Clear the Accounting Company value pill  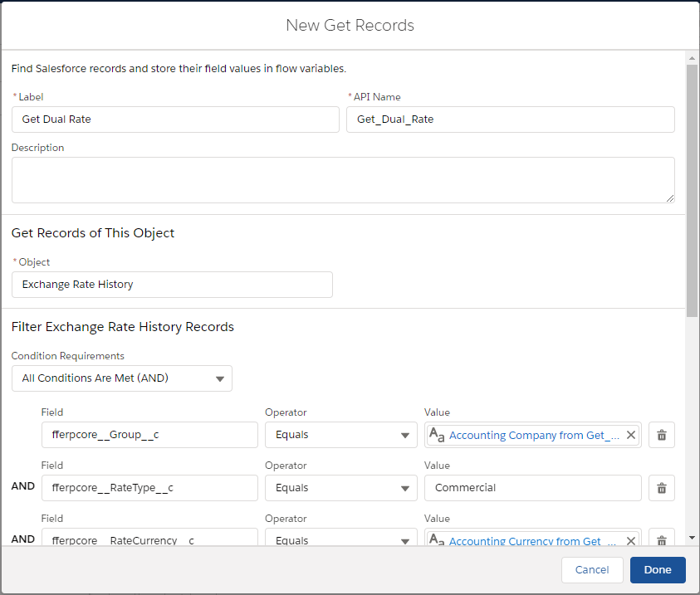pyautogui.click(x=630, y=435)
